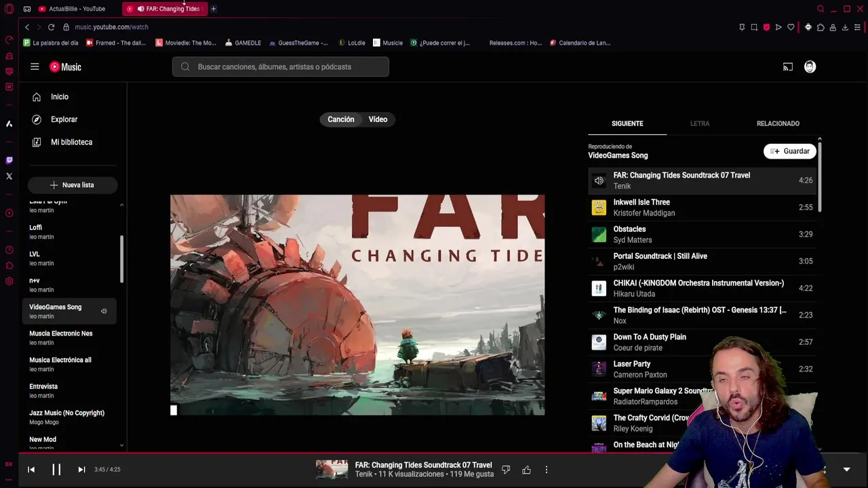Click the Down To A Dusty Plain thumbnail
This screenshot has height=488, width=868.
click(599, 342)
